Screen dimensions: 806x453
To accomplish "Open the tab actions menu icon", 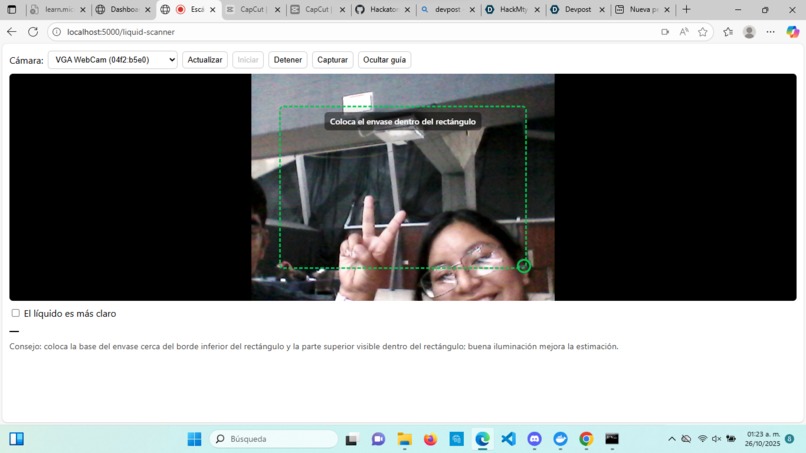I will pos(12,9).
